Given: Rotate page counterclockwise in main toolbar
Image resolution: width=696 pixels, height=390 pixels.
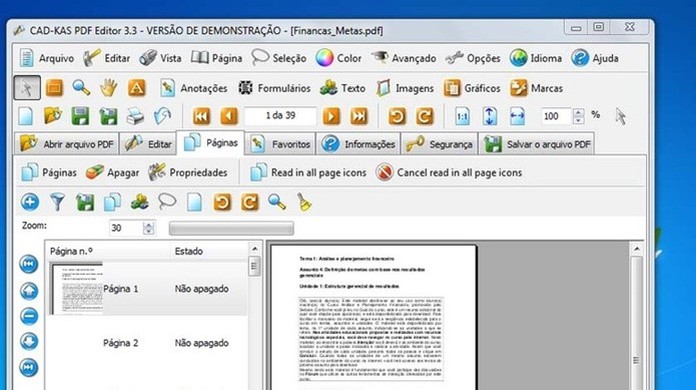Looking at the screenshot, I should coord(397,116).
